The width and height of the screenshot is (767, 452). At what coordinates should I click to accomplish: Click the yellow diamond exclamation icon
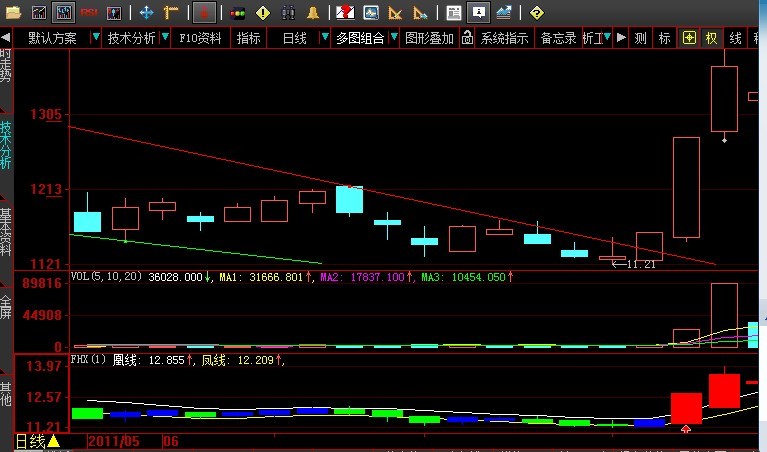tap(263, 13)
